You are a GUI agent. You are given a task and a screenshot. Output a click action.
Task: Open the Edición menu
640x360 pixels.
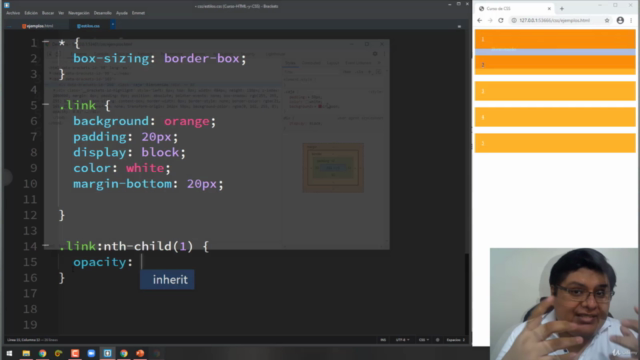[x=31, y=13]
